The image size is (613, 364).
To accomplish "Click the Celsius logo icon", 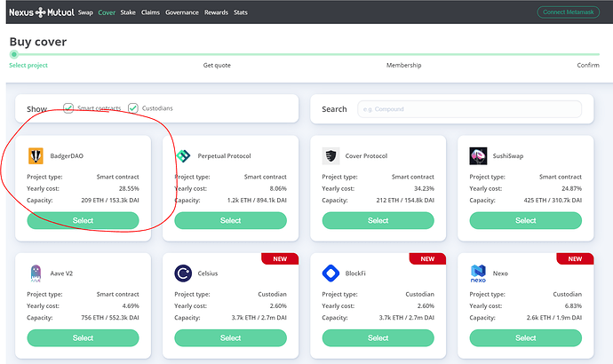I will click(x=183, y=273).
